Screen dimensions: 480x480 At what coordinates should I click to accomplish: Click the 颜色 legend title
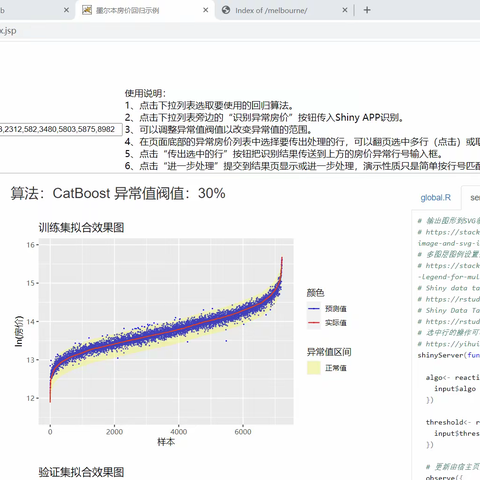click(315, 293)
